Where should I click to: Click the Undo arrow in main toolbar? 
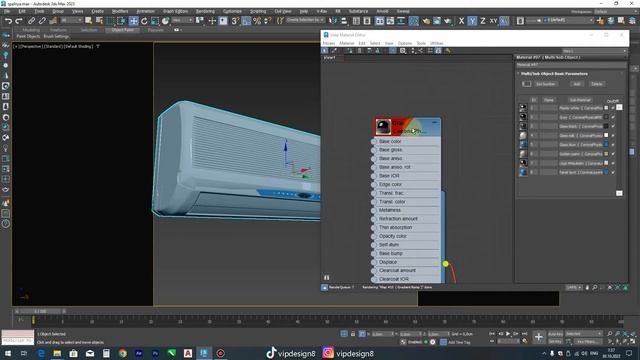(x=8, y=21)
